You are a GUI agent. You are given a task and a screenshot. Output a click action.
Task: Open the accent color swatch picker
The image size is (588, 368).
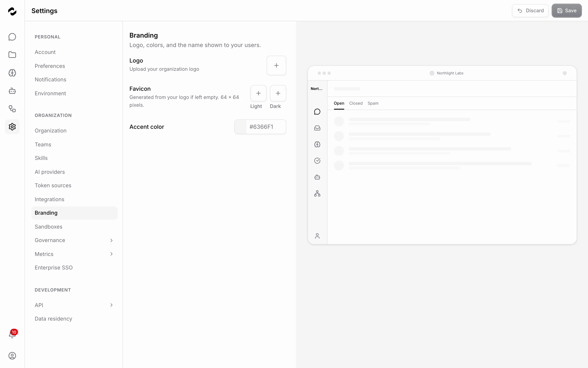point(240,127)
